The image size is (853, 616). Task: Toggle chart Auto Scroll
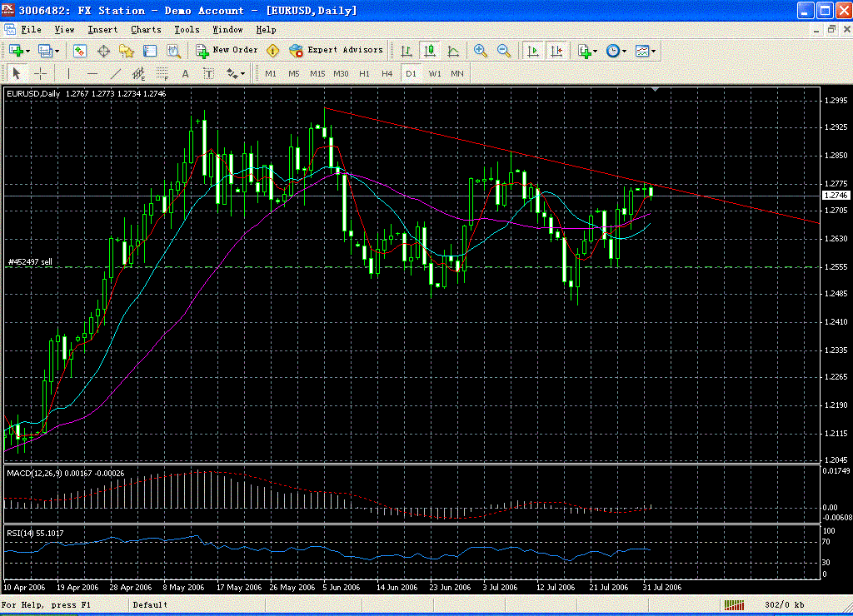coord(533,51)
